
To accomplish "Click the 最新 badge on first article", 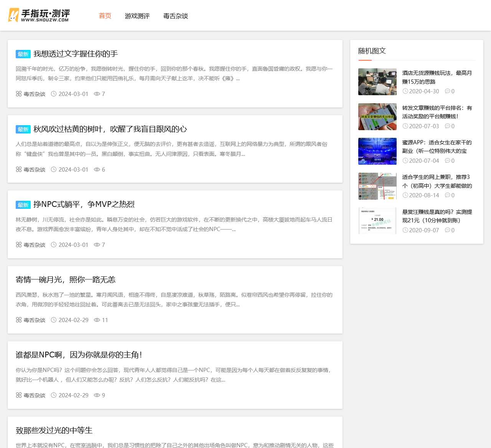I will coord(23,54).
